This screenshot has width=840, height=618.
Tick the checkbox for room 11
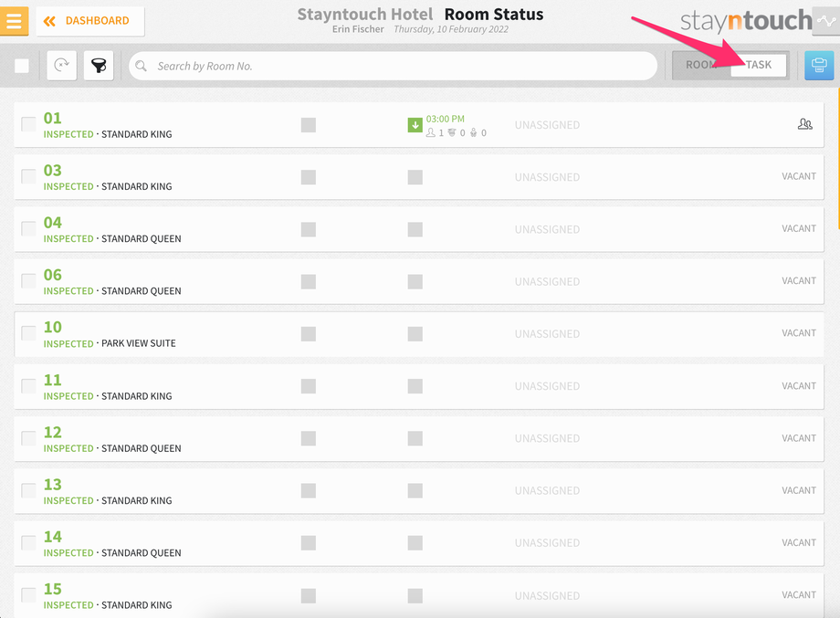coord(28,385)
